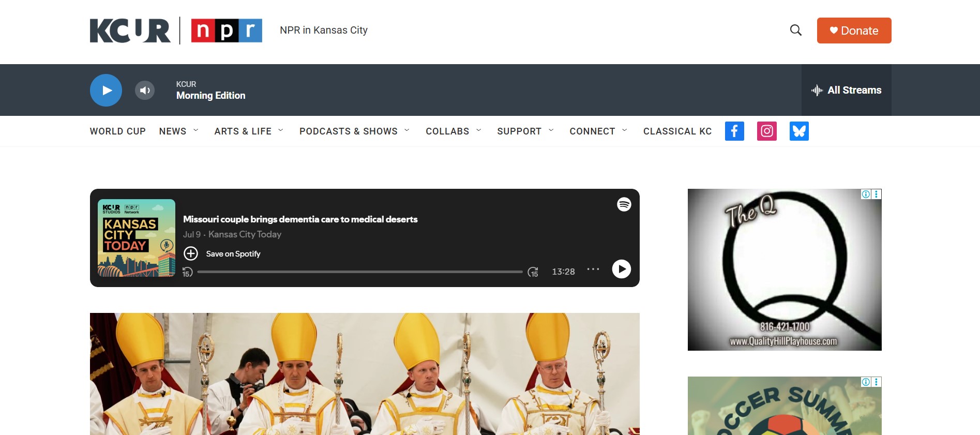980x435 pixels.
Task: Open ad info icon on The Q ad
Action: coord(866,194)
